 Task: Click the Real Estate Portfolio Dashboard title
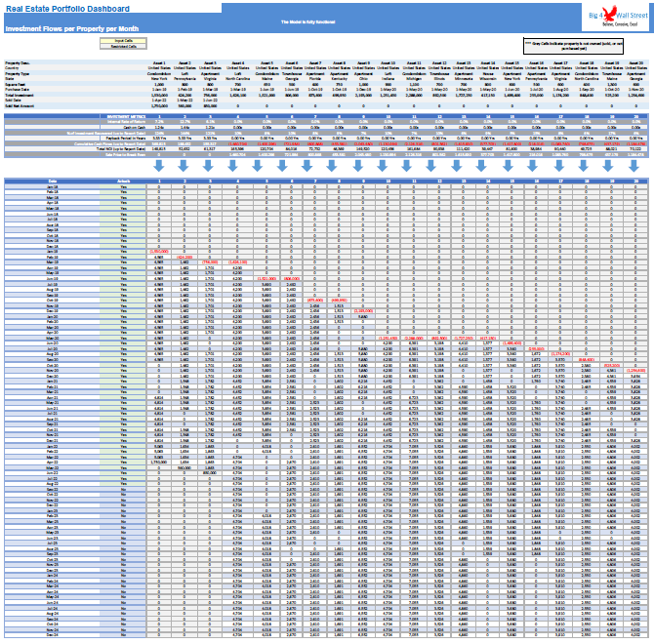(x=67, y=9)
